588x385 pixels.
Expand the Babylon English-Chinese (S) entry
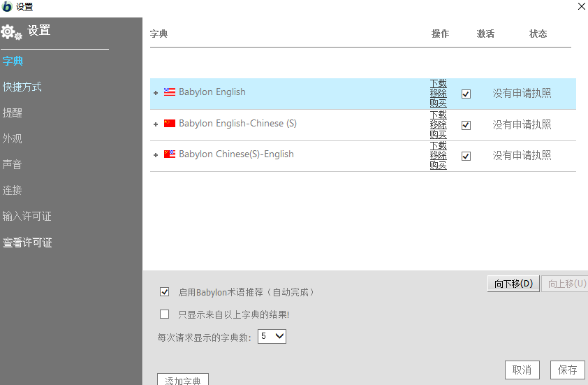tap(156, 124)
